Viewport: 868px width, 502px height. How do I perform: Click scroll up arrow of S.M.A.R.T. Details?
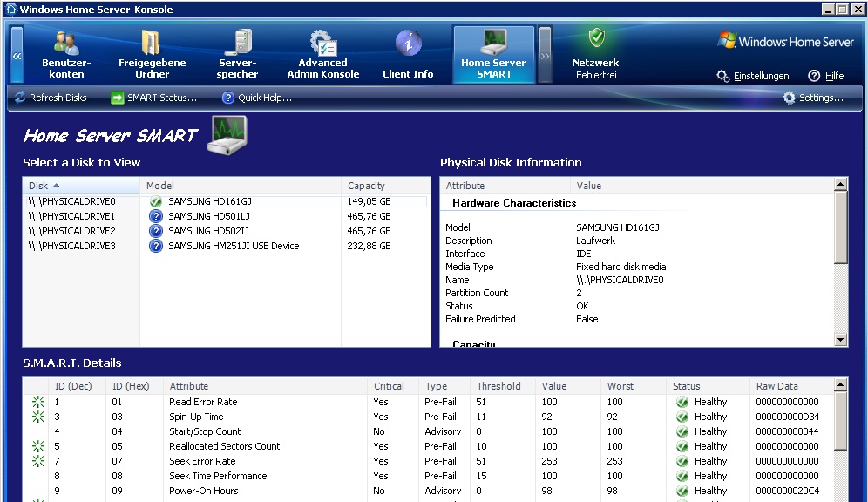840,384
